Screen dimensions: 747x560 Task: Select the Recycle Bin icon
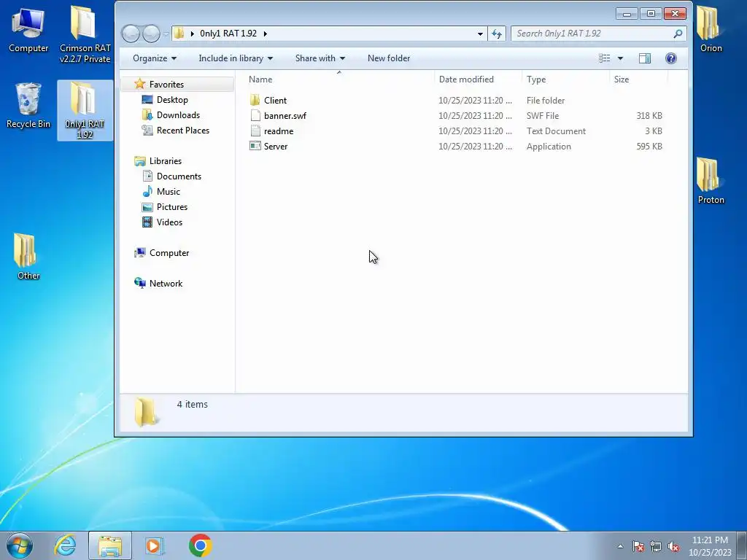pyautogui.click(x=28, y=106)
